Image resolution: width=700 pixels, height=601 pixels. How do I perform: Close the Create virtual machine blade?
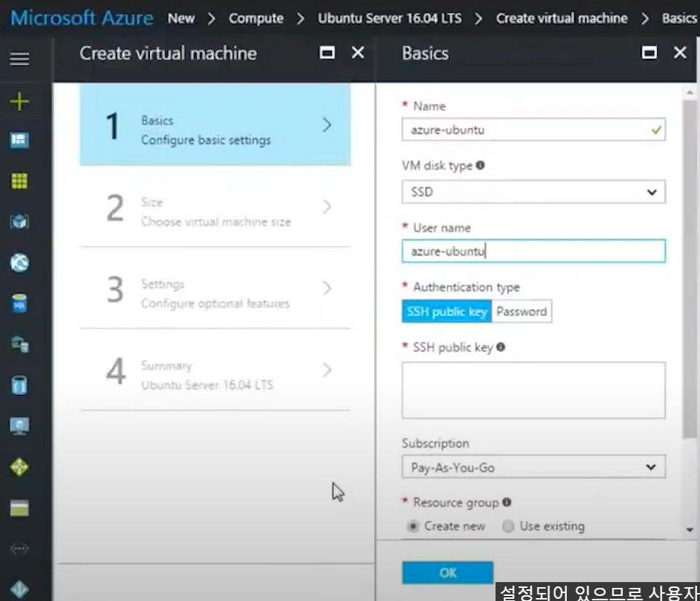click(x=358, y=52)
